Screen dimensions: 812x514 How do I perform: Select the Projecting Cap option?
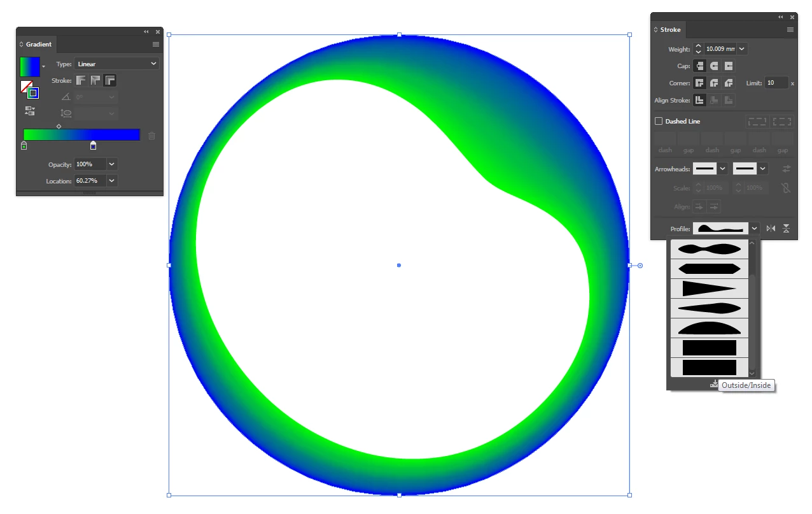729,66
